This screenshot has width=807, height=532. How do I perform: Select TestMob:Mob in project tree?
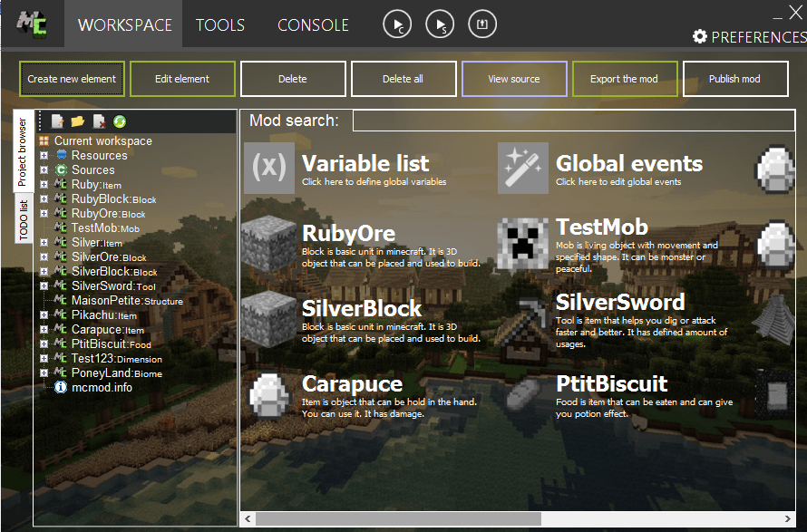tap(105, 227)
